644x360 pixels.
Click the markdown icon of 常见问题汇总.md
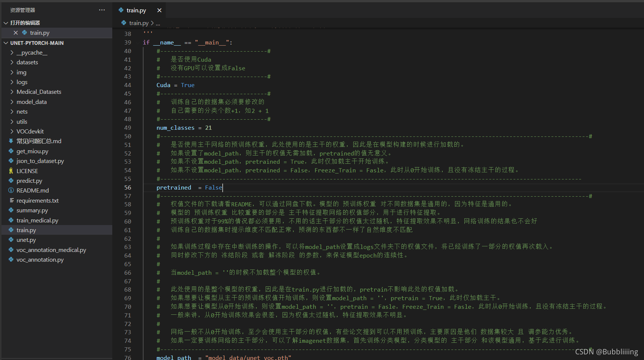tap(11, 141)
